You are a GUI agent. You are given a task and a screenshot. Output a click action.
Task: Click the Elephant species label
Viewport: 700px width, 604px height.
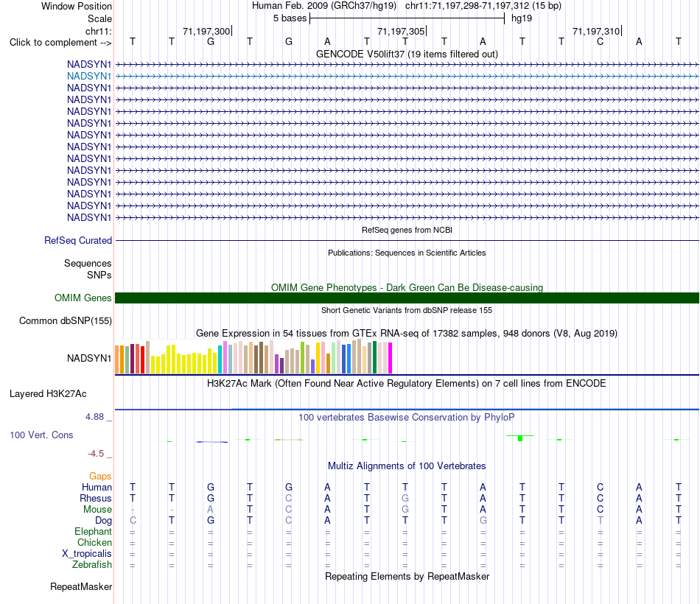(93, 532)
